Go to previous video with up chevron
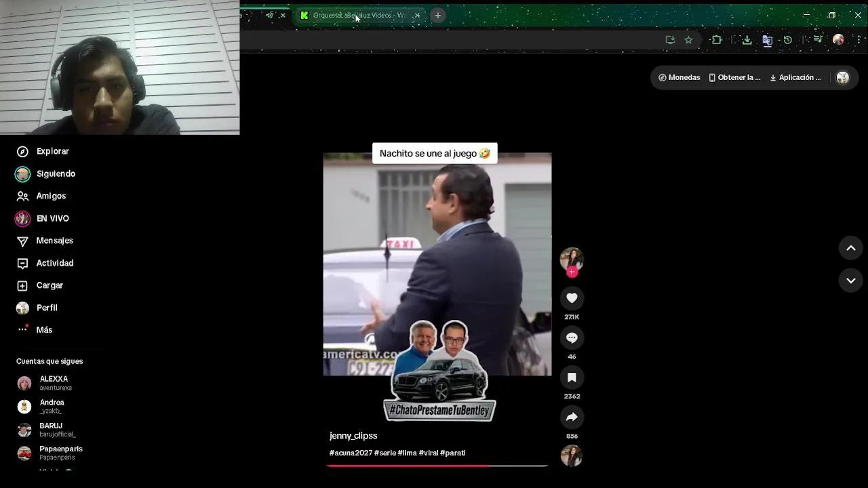868x488 pixels. pyautogui.click(x=851, y=248)
